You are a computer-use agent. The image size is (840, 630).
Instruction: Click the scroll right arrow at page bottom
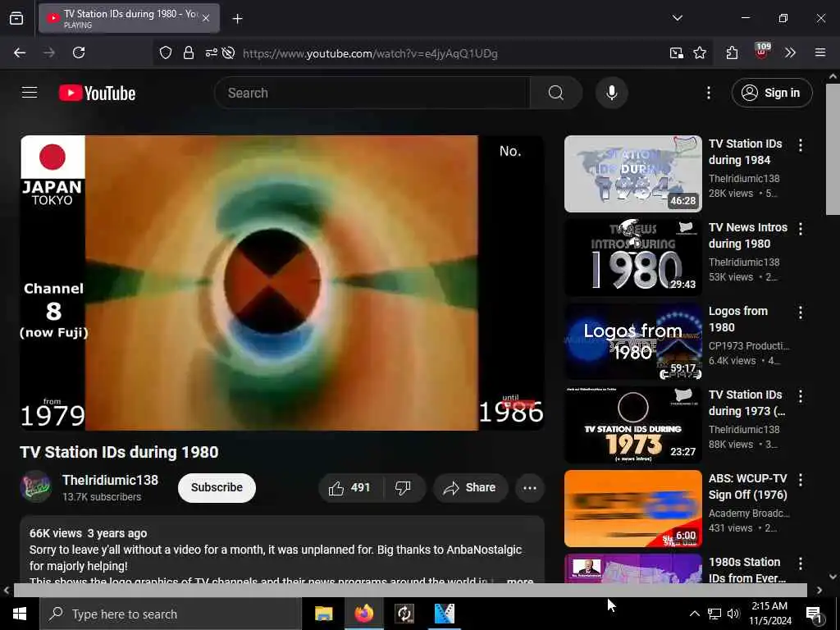click(819, 590)
